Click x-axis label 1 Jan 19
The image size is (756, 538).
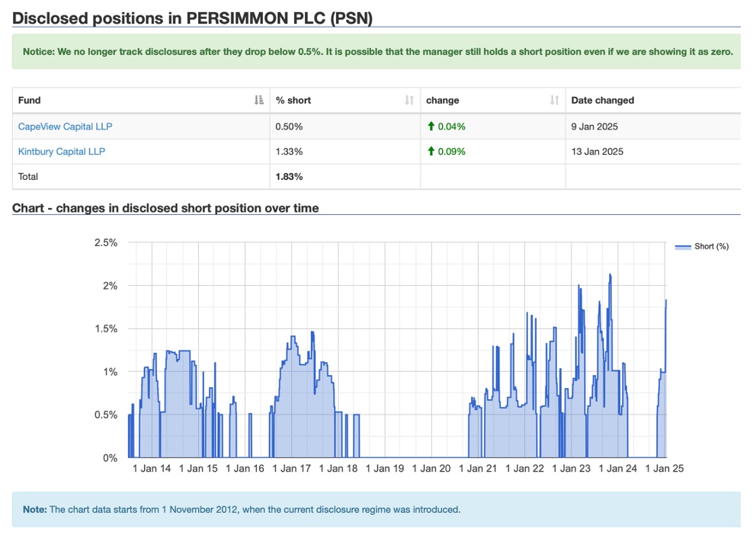(385, 468)
